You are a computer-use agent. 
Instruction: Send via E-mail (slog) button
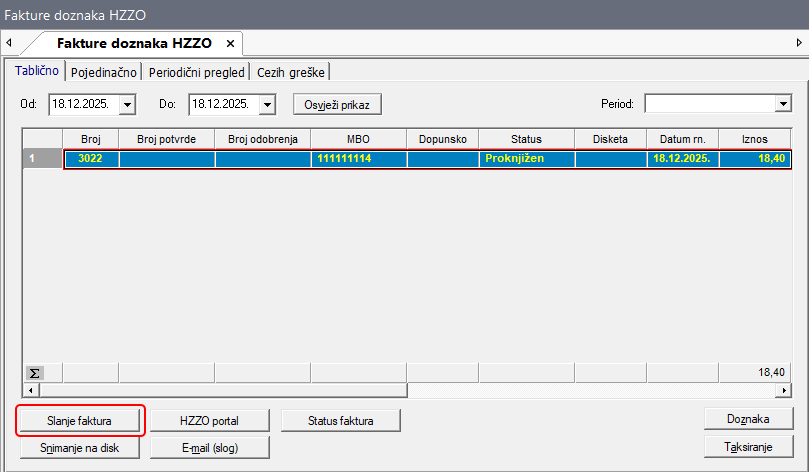[210, 448]
